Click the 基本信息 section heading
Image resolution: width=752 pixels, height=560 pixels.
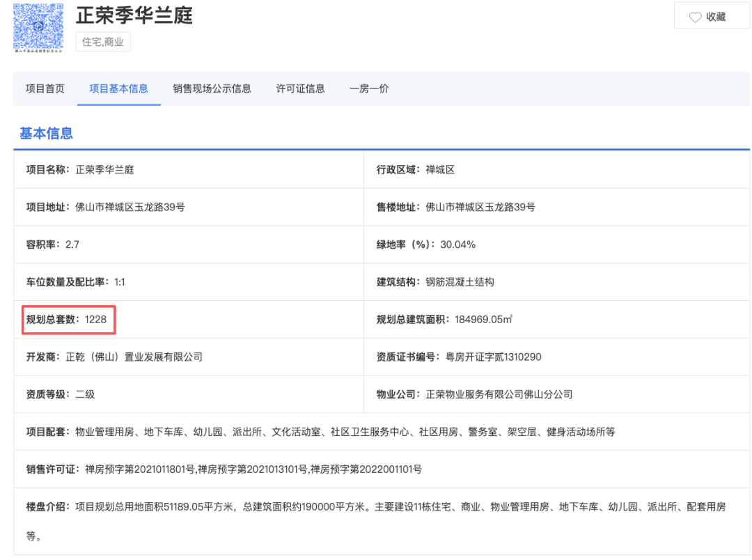pos(46,133)
